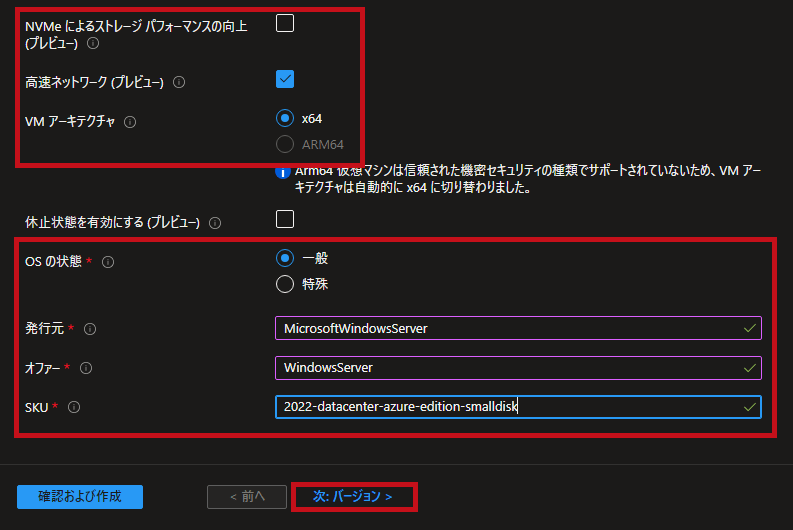Select 特殊 for OS の状態
Screen dimensions: 793x530
pyautogui.click(x=285, y=284)
